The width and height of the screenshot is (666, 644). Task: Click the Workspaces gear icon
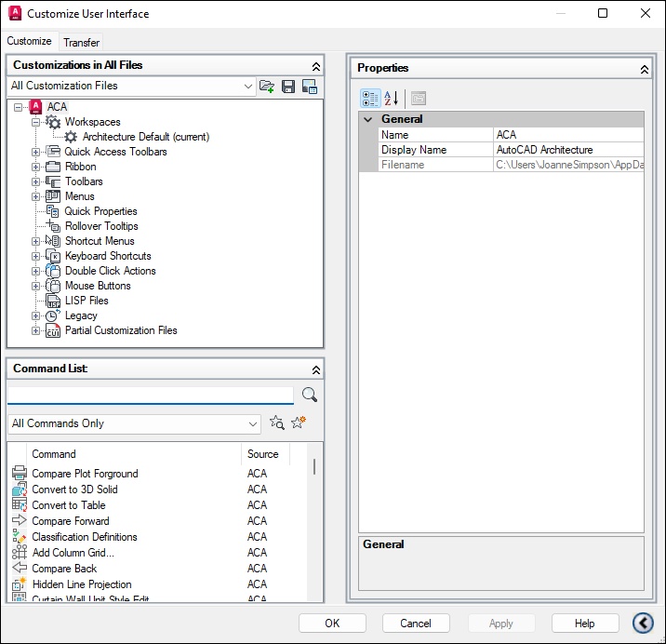tap(53, 122)
